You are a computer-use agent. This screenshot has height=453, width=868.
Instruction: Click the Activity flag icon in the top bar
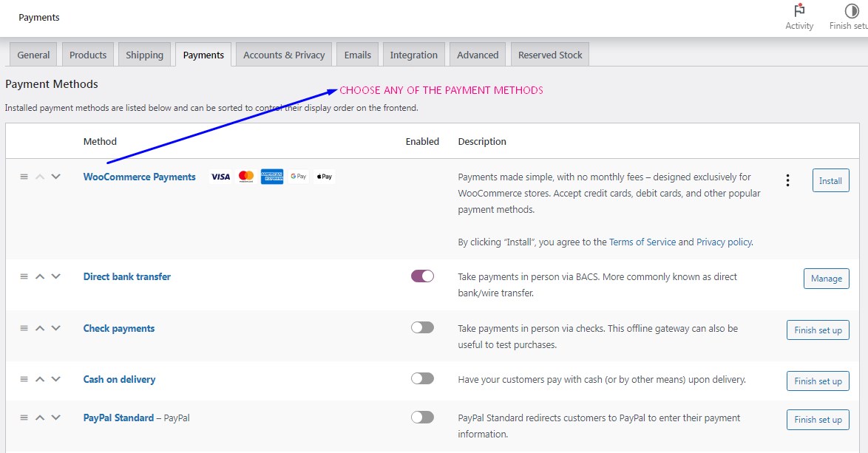click(x=799, y=12)
